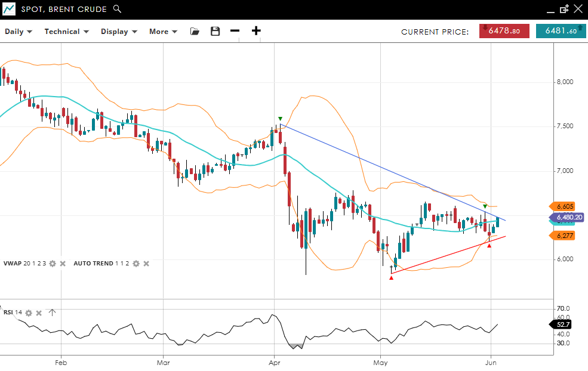Viewport: 588px width, 371px height.
Task: Open the More menu
Action: point(163,32)
